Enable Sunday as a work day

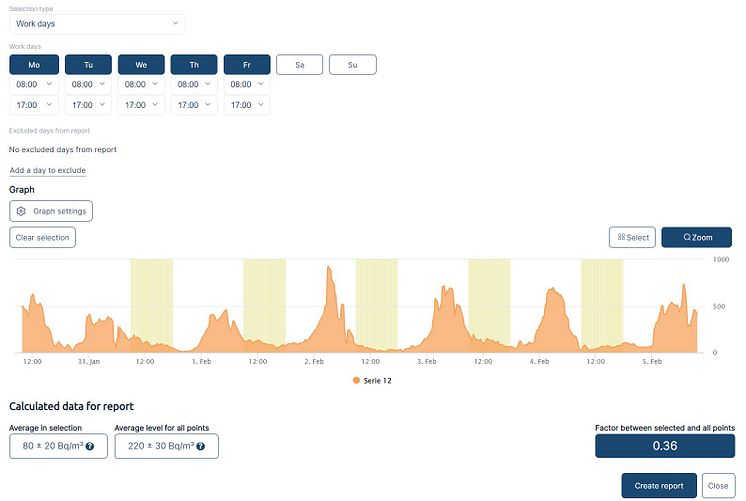coord(352,65)
